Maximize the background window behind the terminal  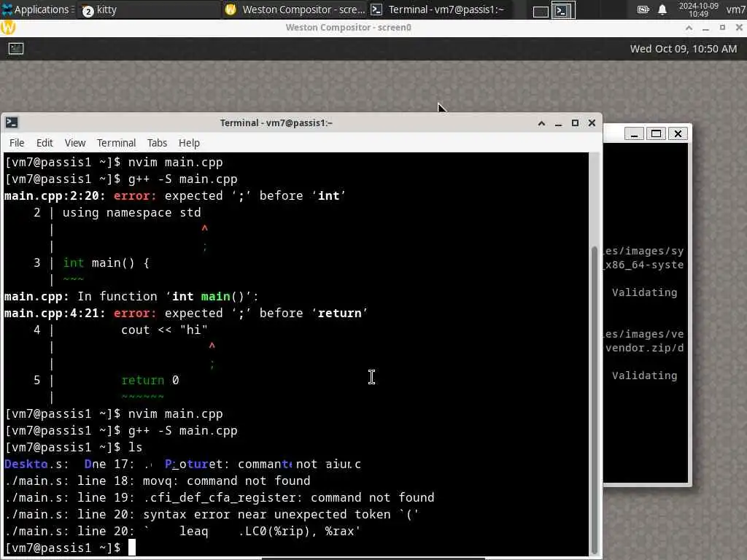(656, 134)
